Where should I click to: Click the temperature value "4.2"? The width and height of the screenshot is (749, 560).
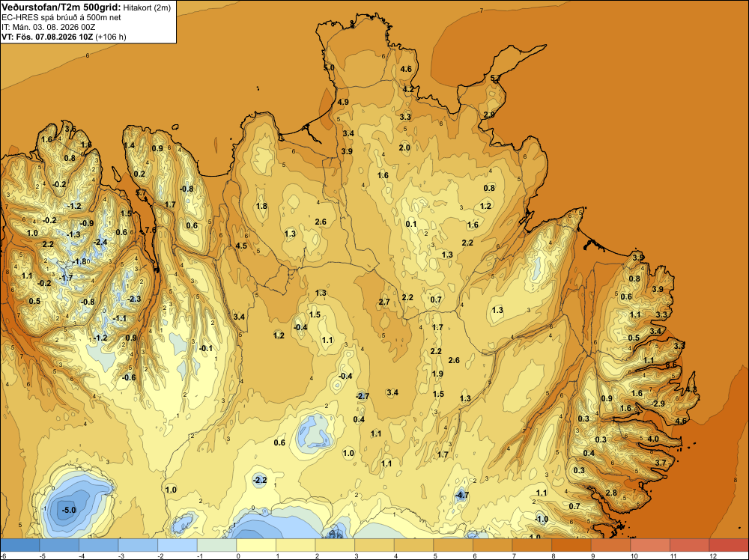pos(408,89)
